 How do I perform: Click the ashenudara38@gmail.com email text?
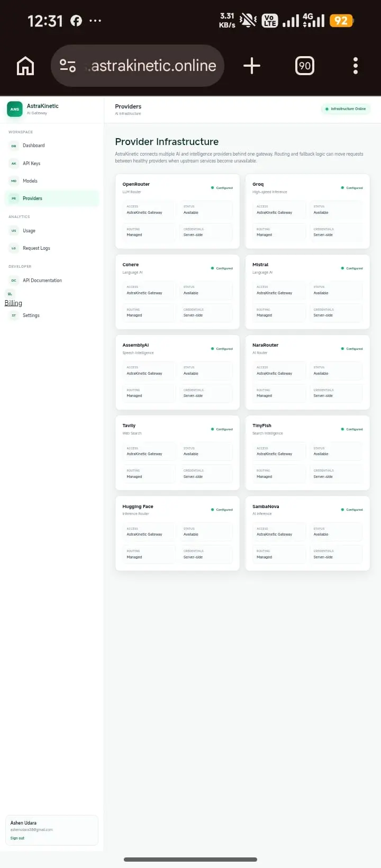[32, 830]
